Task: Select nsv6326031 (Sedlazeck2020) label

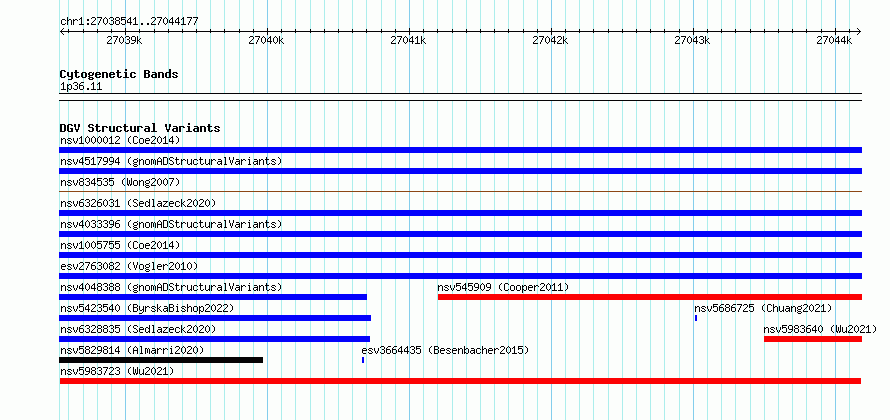Action: point(138,203)
